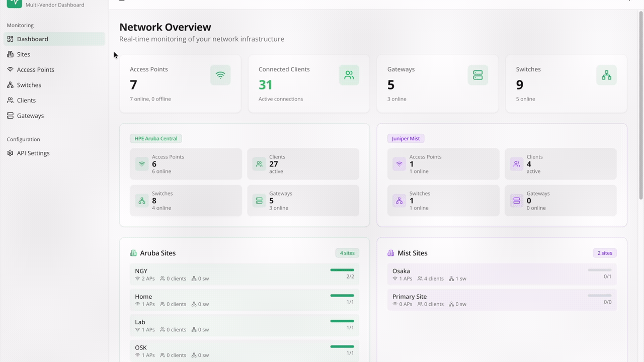Click the "2/2" count in NGY row
Image resolution: width=644 pixels, height=362 pixels.
click(x=350, y=277)
